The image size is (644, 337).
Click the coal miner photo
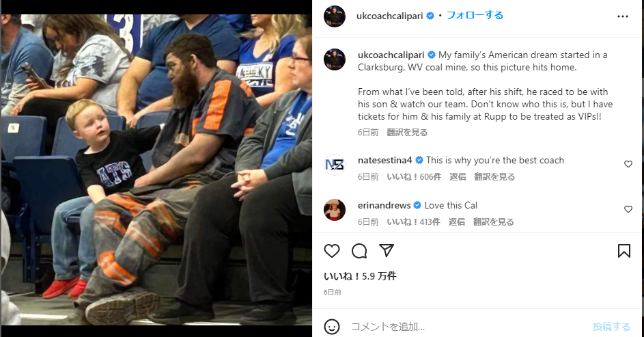click(156, 170)
